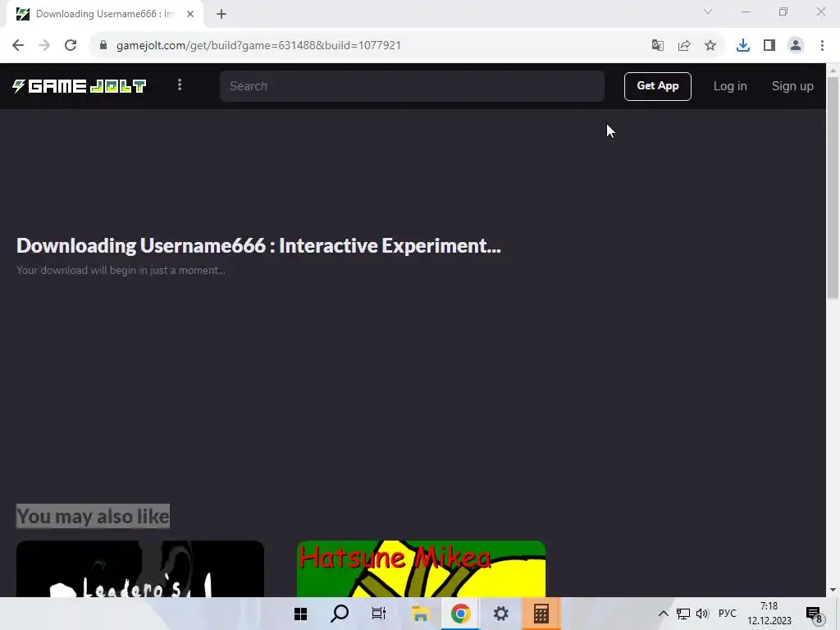Click the scrollbar up arrow
The height and width of the screenshot is (630, 840).
tap(833, 70)
